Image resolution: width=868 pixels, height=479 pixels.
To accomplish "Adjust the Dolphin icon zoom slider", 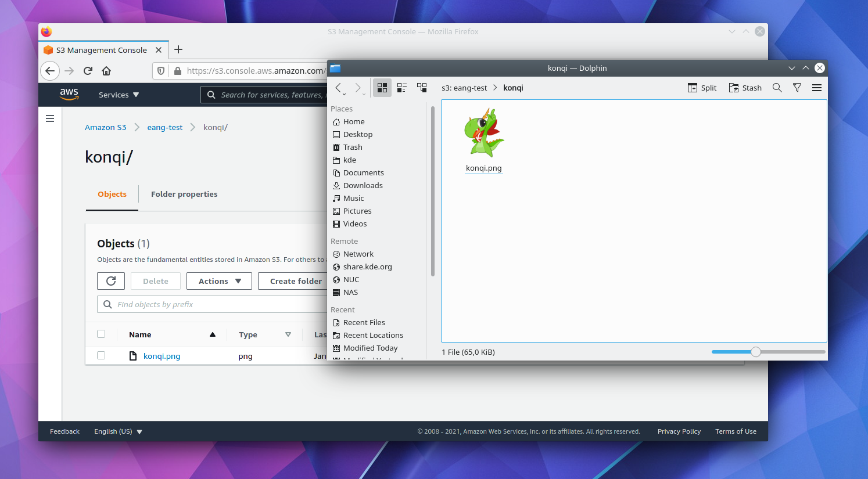I will coord(755,352).
